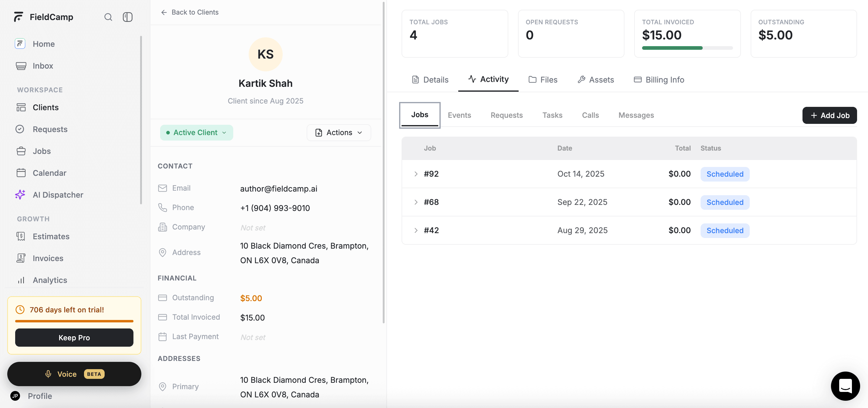Switch to the Billing Info tab
The height and width of the screenshot is (408, 868).
(x=659, y=80)
